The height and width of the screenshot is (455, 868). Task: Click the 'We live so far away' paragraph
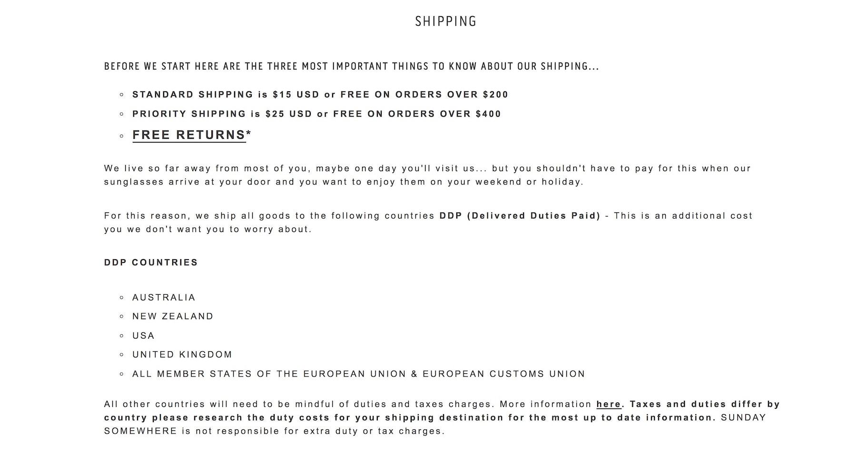(427, 168)
